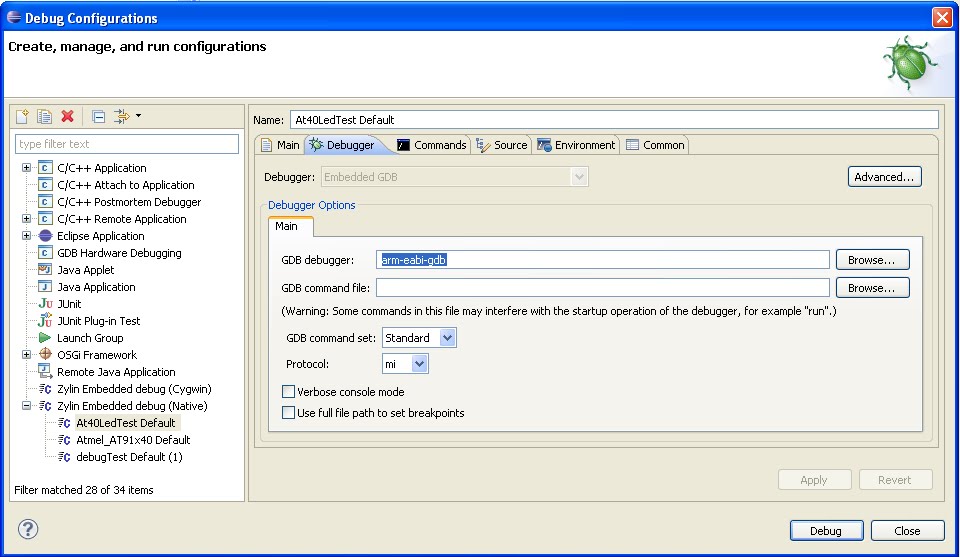Click the Duplicate launch configuration icon

pyautogui.click(x=44, y=116)
